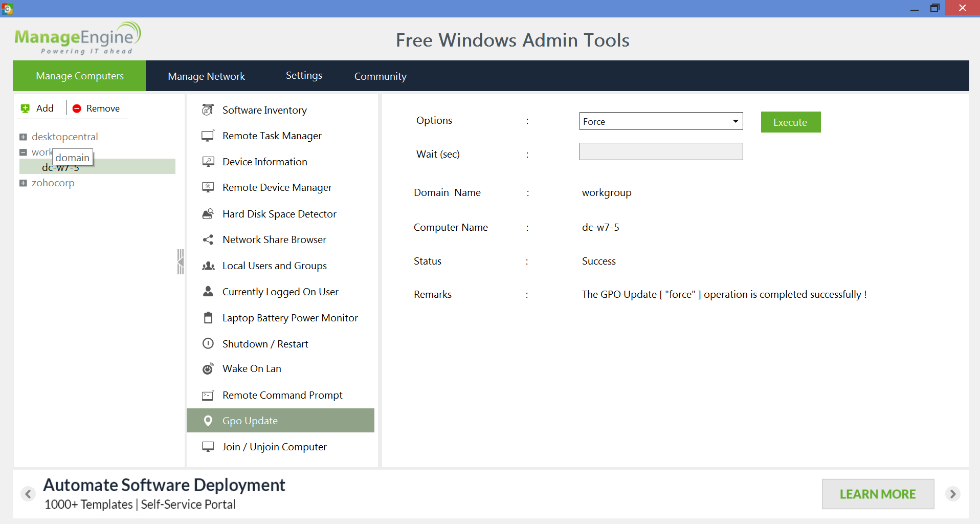Close the Free Windows Admin Tools window
Screen dimensions: 980x524
[x=963, y=8]
